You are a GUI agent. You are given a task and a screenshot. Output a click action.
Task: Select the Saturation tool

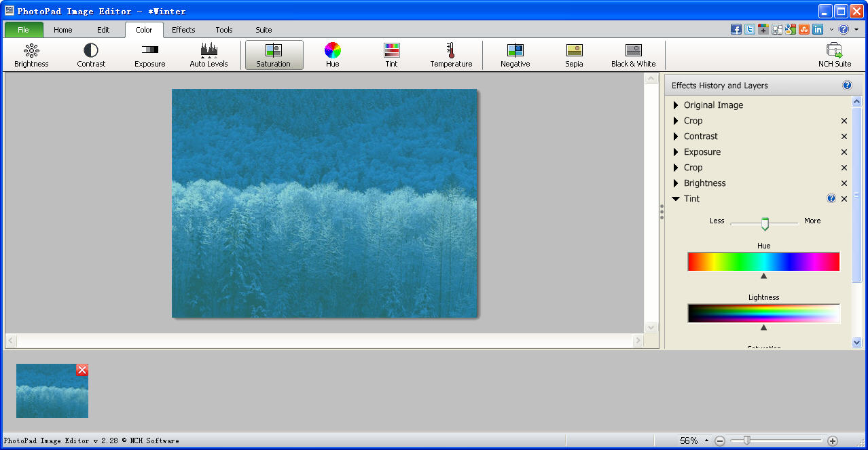click(x=274, y=55)
